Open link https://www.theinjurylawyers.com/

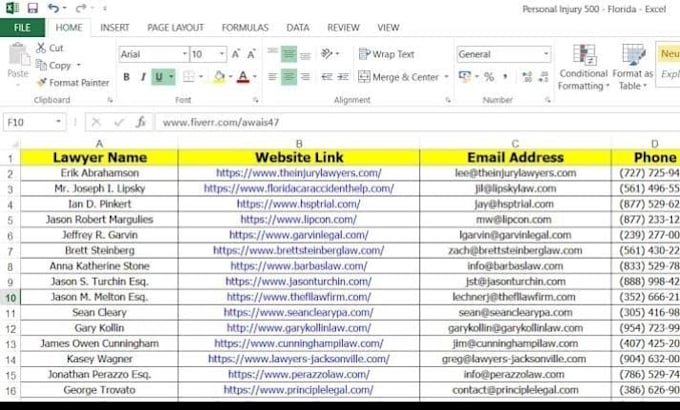coord(299,173)
